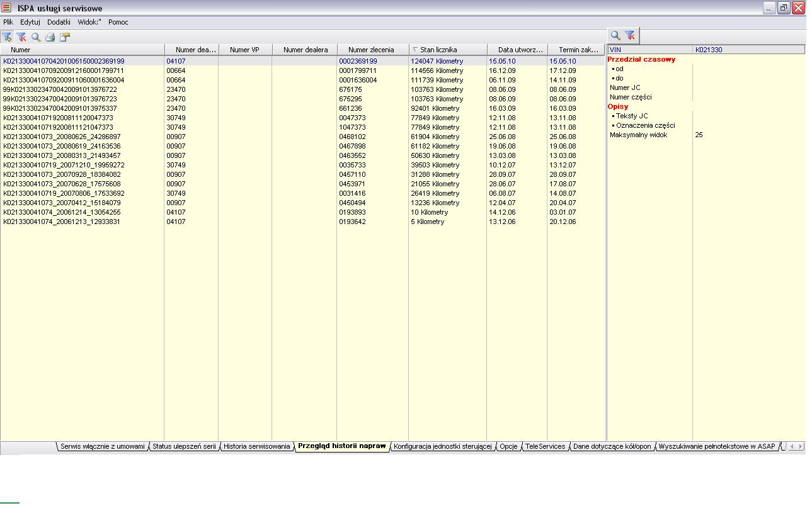
Task: Open the Widok menu
Action: click(89, 22)
